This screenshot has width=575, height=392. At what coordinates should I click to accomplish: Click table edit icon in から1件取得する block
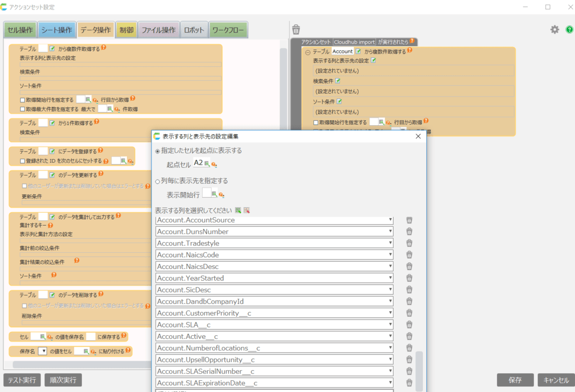52,123
